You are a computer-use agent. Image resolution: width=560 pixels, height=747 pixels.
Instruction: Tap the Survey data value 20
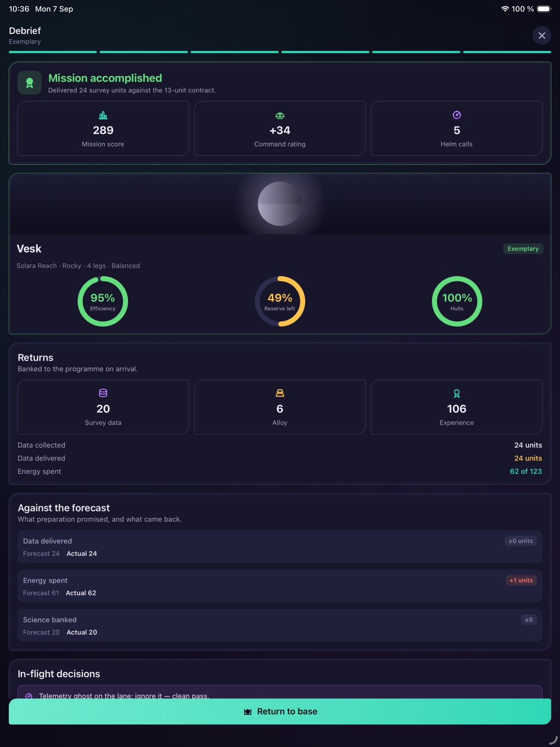coord(103,409)
